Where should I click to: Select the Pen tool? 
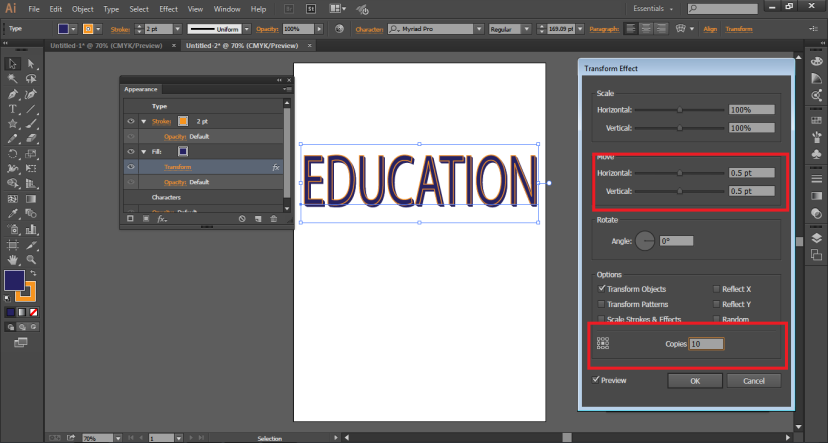(13, 93)
